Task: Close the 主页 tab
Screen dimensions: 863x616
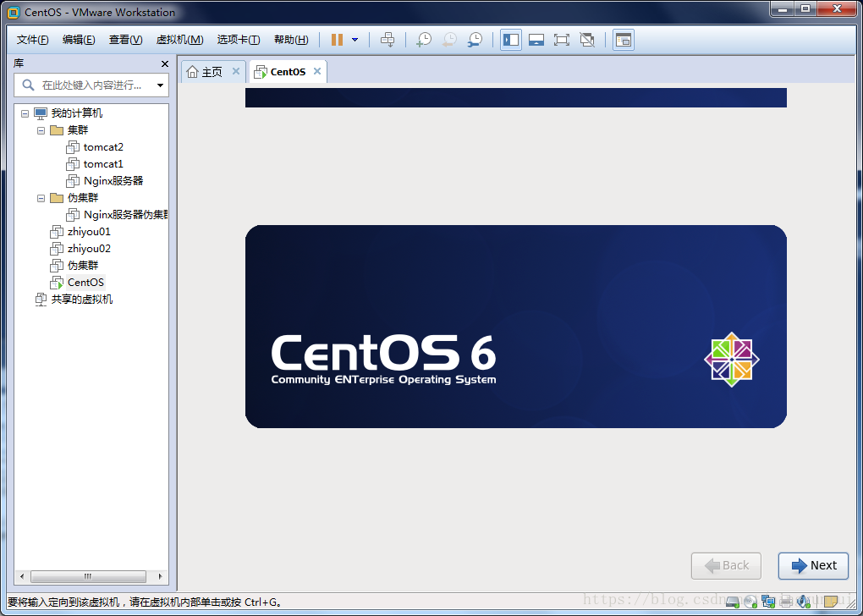Action: [x=235, y=71]
